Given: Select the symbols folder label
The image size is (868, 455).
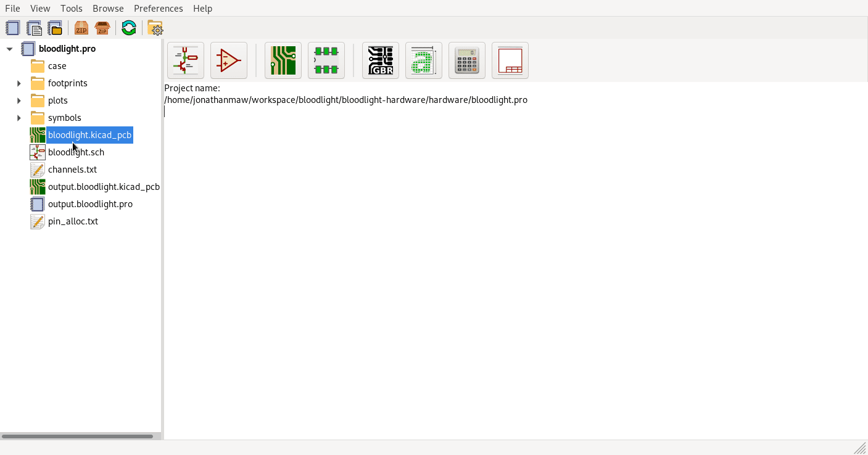Looking at the screenshot, I should [65, 118].
